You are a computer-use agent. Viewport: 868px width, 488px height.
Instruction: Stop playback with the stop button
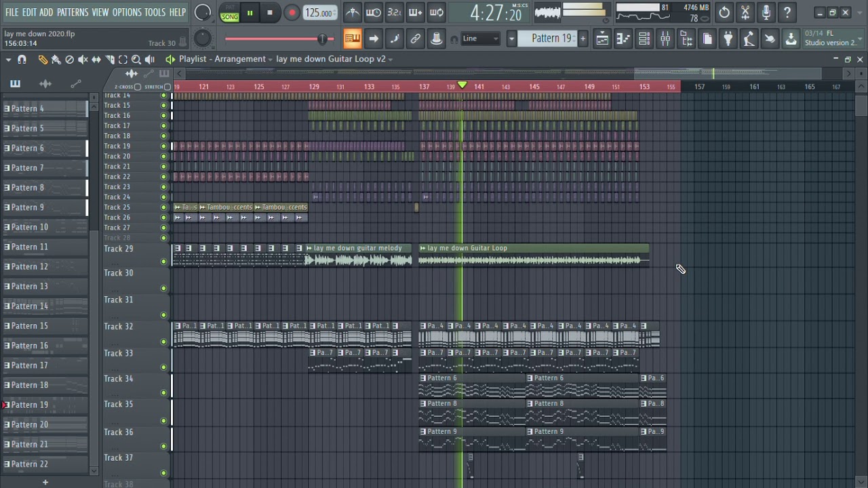270,13
